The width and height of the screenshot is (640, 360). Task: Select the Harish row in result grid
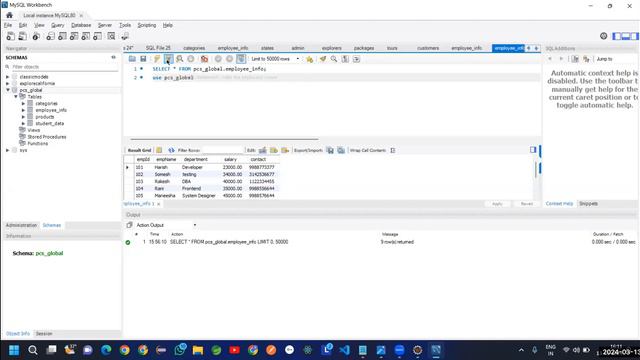[202, 167]
